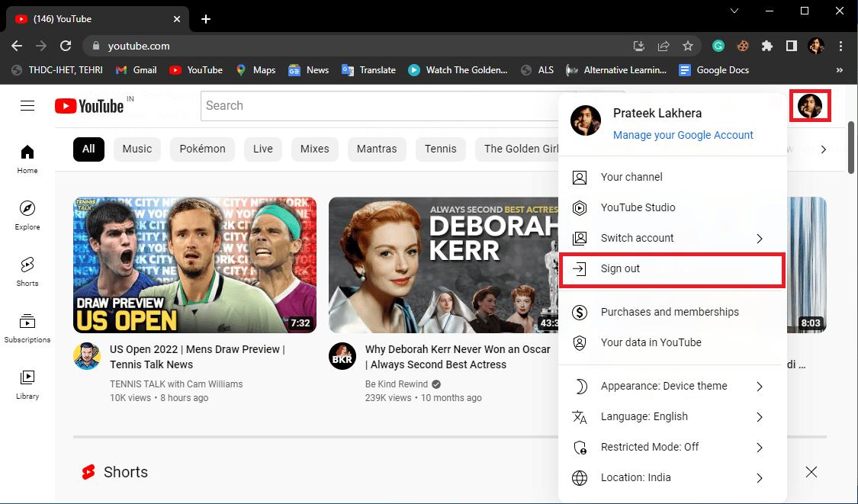Open Purchases and memberships
This screenshot has width=858, height=504.
[673, 312]
